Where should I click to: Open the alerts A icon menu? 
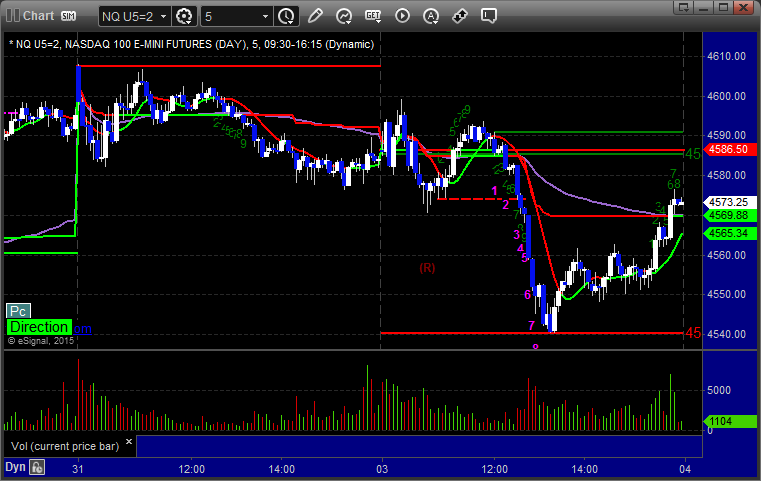point(431,16)
